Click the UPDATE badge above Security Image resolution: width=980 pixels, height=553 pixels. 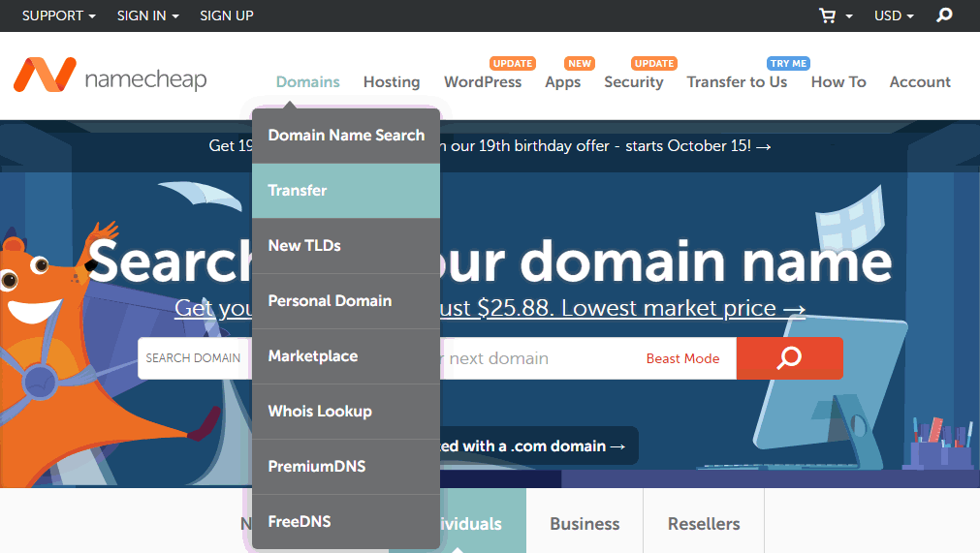click(x=654, y=63)
